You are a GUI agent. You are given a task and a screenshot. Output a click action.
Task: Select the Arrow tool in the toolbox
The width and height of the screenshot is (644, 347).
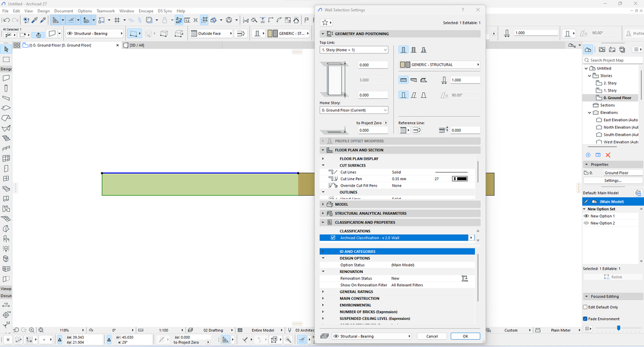pos(6,49)
